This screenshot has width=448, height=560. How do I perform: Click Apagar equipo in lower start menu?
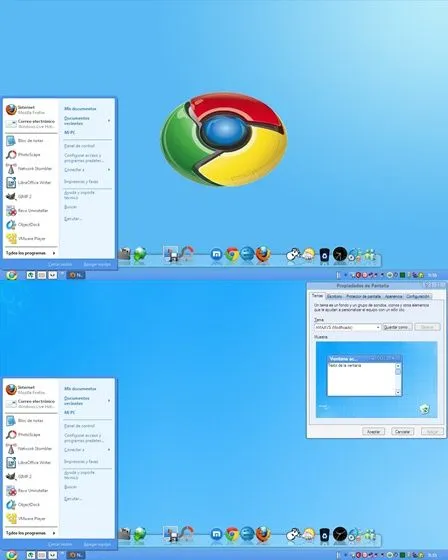(x=97, y=544)
